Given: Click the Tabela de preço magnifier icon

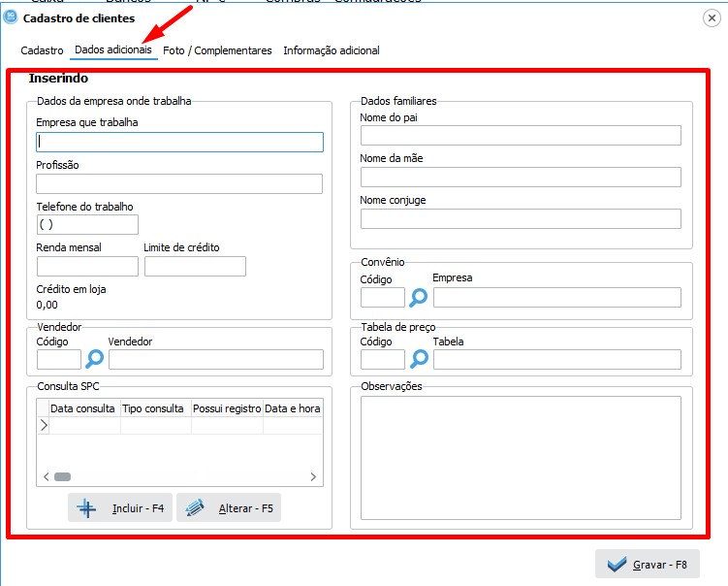Looking at the screenshot, I should tap(419, 359).
